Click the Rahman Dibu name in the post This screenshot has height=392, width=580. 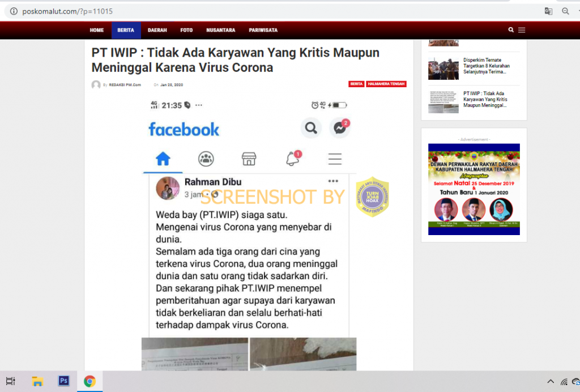[x=213, y=182]
